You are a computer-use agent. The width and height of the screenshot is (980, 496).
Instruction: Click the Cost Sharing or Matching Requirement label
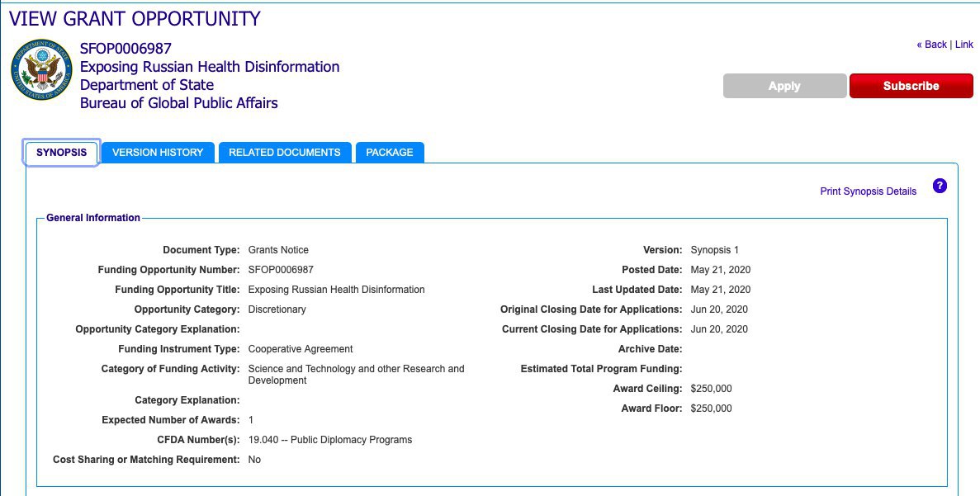(x=146, y=460)
